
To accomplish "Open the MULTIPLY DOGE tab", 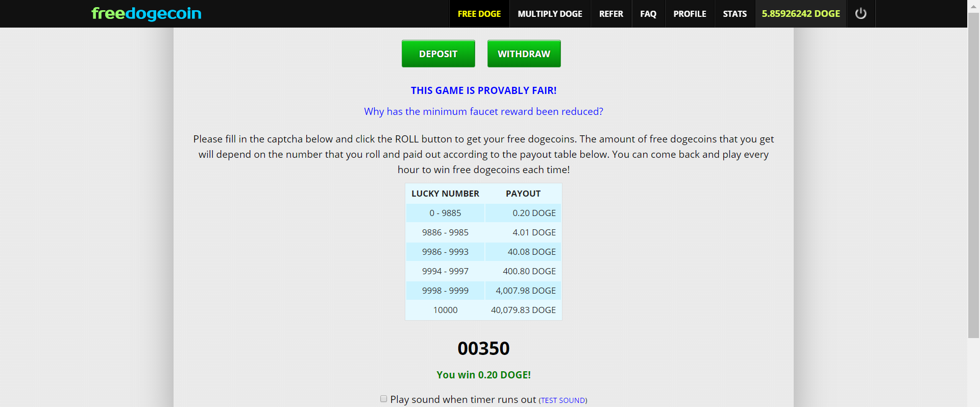I will (x=550, y=14).
